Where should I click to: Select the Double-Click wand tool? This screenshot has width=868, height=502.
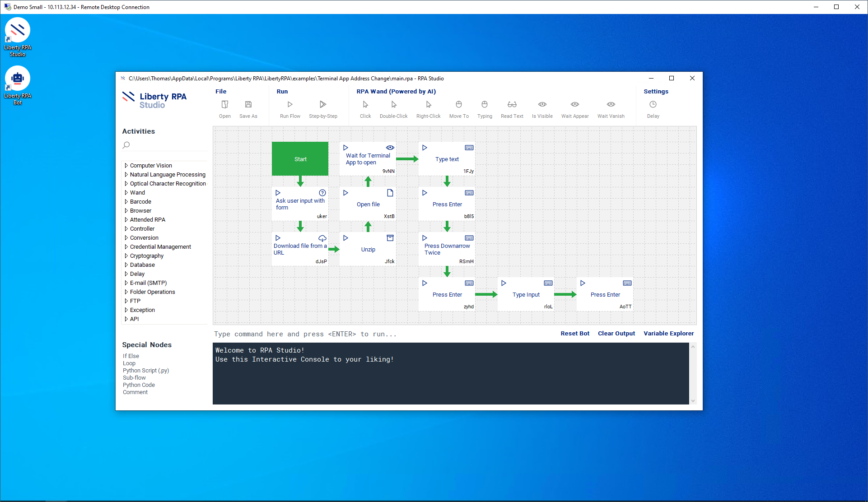pyautogui.click(x=394, y=105)
